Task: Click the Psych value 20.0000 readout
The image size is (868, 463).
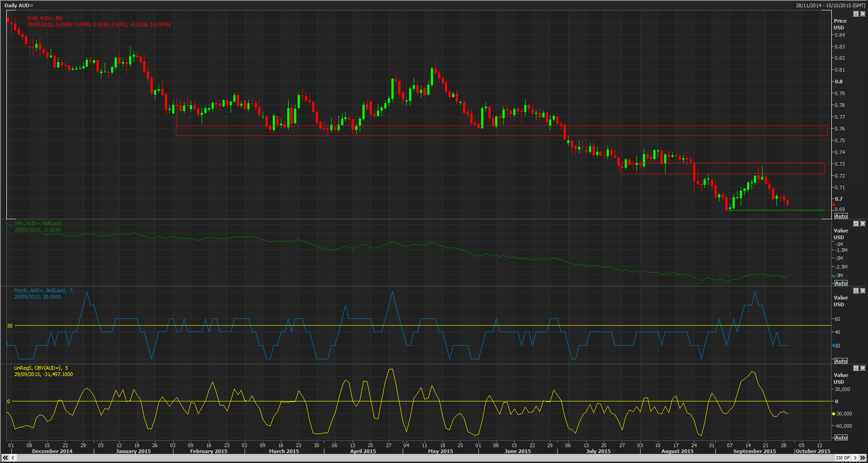Action: coord(38,297)
